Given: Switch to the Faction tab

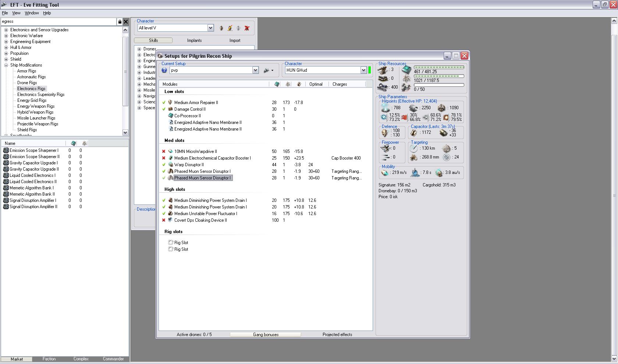Looking at the screenshot, I should 49,359.
